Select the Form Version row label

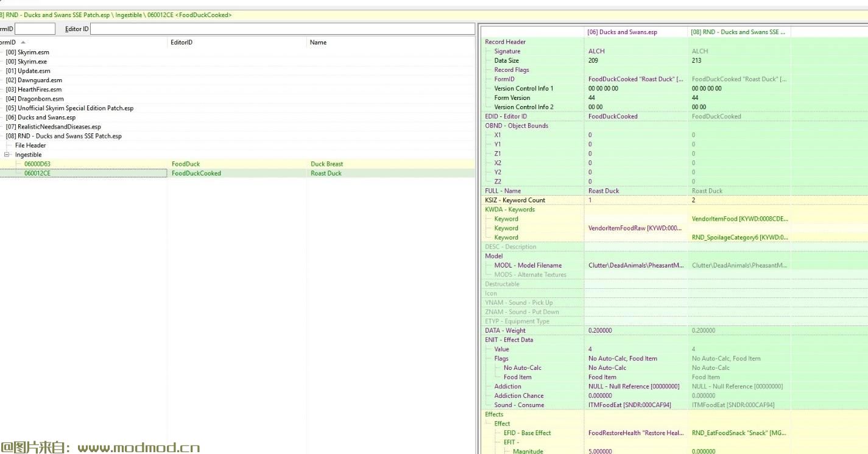pyautogui.click(x=512, y=98)
